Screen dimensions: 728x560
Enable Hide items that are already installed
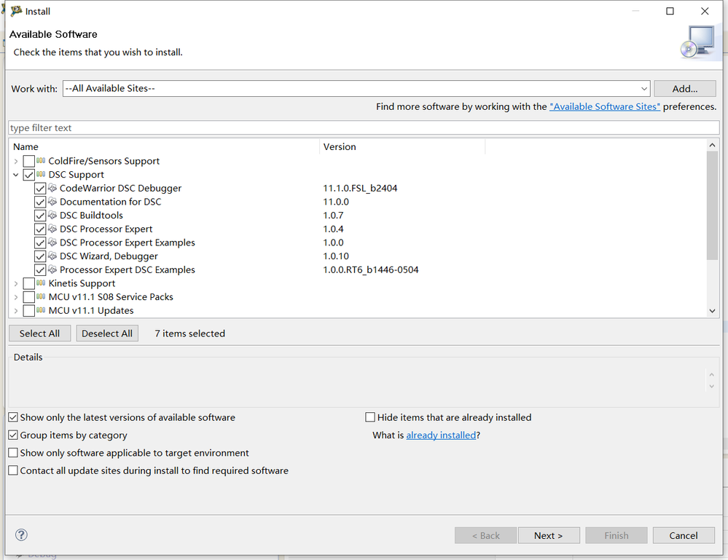click(x=370, y=418)
